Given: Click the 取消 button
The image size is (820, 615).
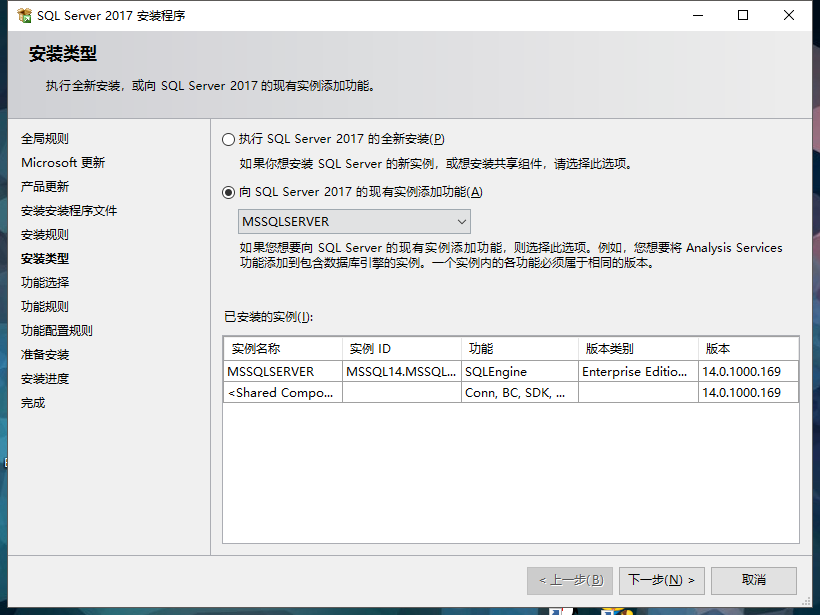Looking at the screenshot, I should 753,580.
